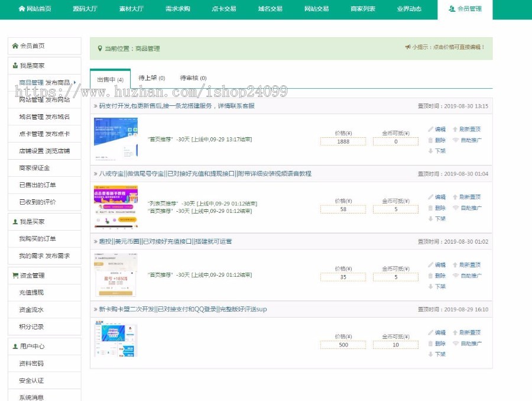Click 编辑 pencil for 八戒夺宝 product
The height and width of the screenshot is (401, 532).
tap(437, 197)
